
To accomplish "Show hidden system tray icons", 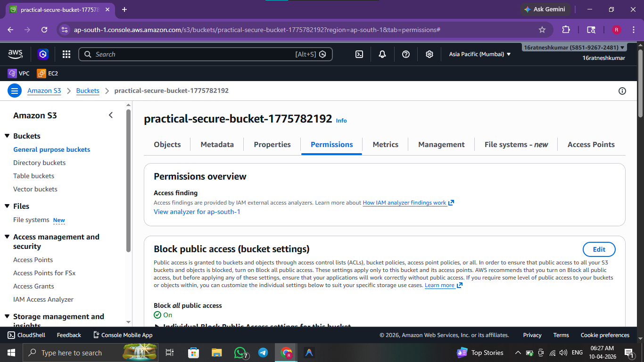I will pyautogui.click(x=518, y=353).
